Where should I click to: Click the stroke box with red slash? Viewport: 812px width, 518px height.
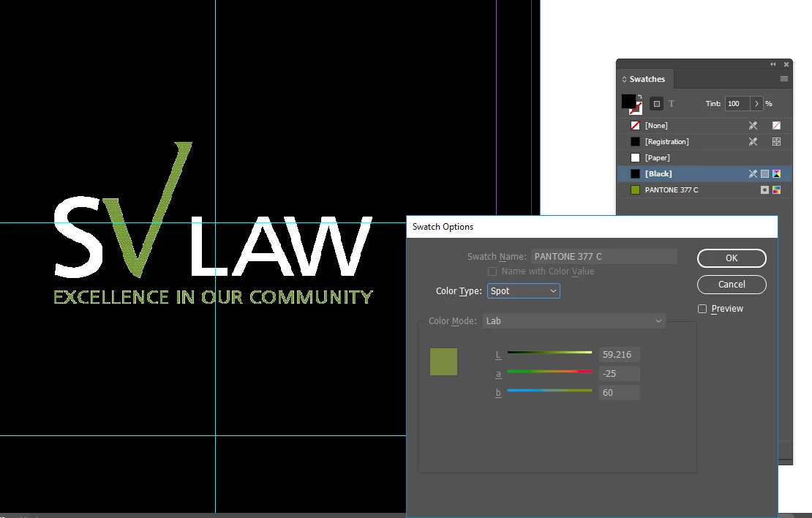(x=636, y=108)
